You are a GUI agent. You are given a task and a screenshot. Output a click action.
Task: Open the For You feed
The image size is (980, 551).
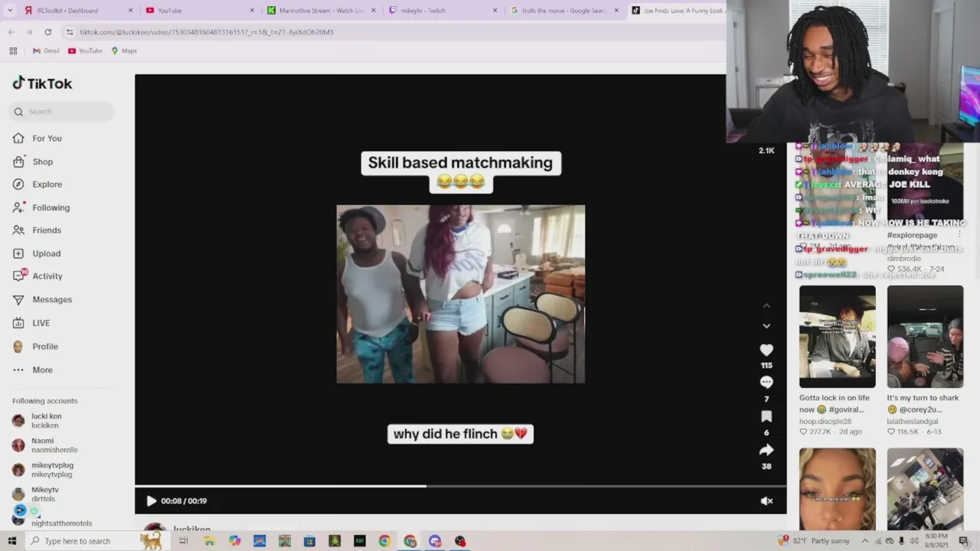coord(47,139)
